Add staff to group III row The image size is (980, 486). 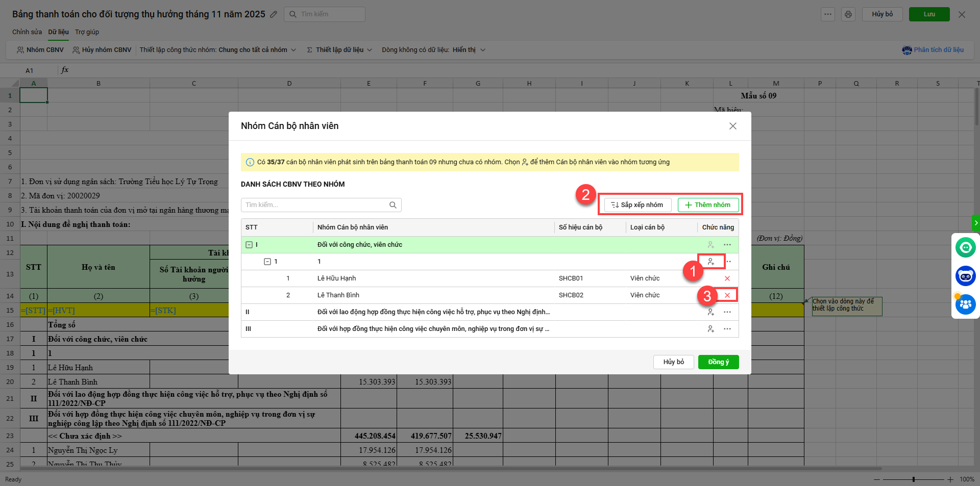click(x=710, y=329)
